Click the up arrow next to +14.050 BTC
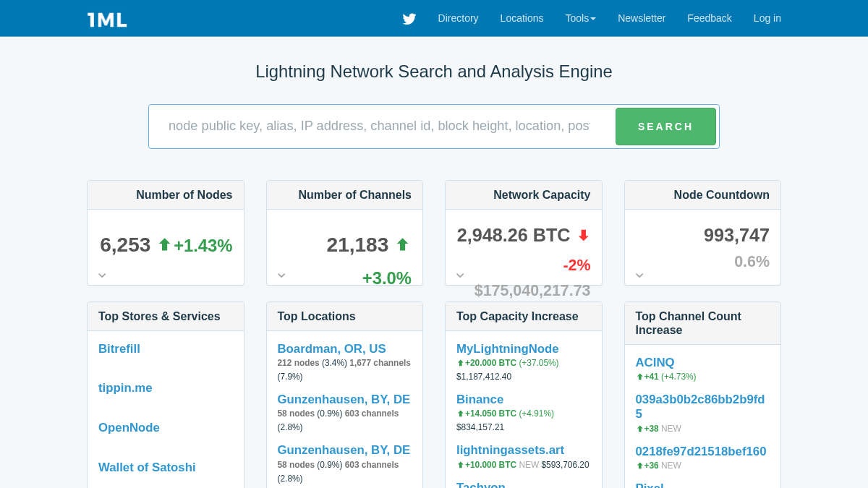This screenshot has height=488, width=868. coord(460,414)
